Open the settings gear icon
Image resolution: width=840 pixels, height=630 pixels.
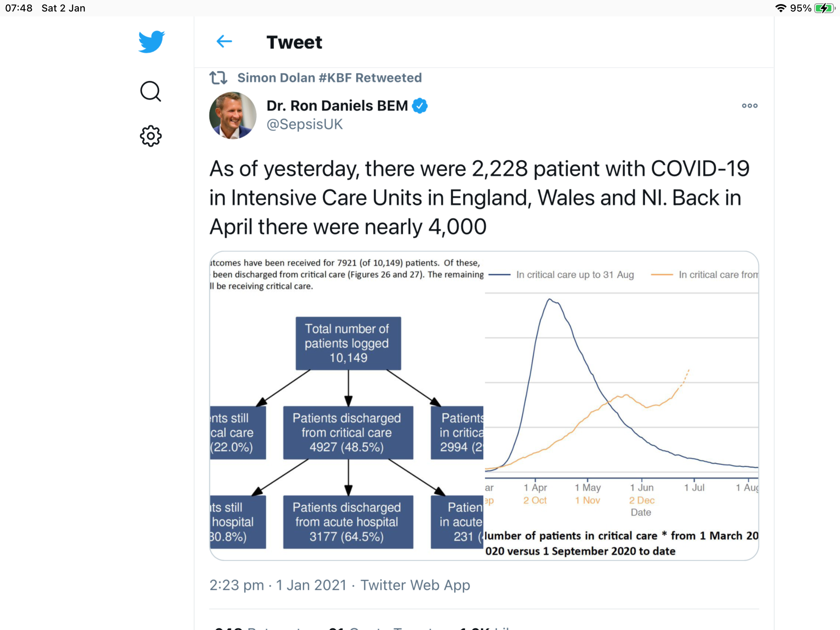pos(151,136)
